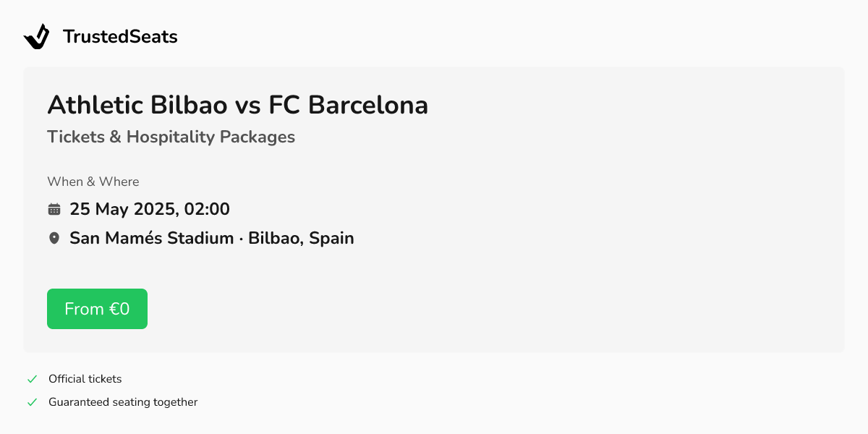Image resolution: width=868 pixels, height=434 pixels.
Task: Click the TrustedSeats logo checkmark icon
Action: (x=36, y=36)
